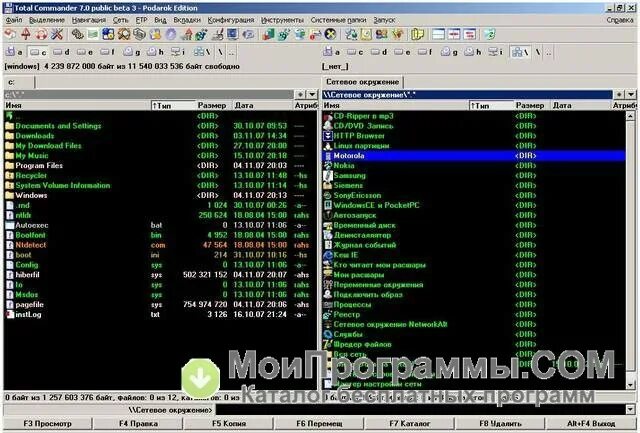Select drive e in right drive bar
The width and height of the screenshot is (640, 433).
click(403, 52)
